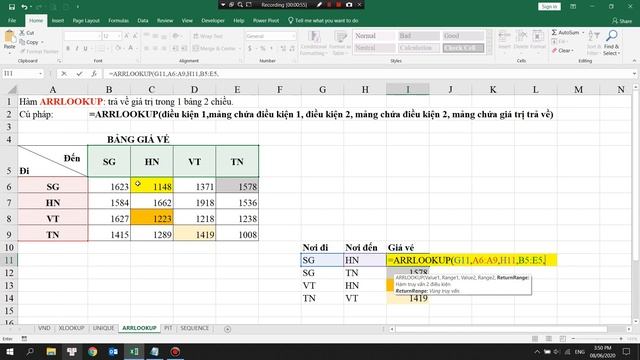The height and width of the screenshot is (360, 640).
Task: Open the AutoSum dropdown arrow
Action: [x=583, y=33]
